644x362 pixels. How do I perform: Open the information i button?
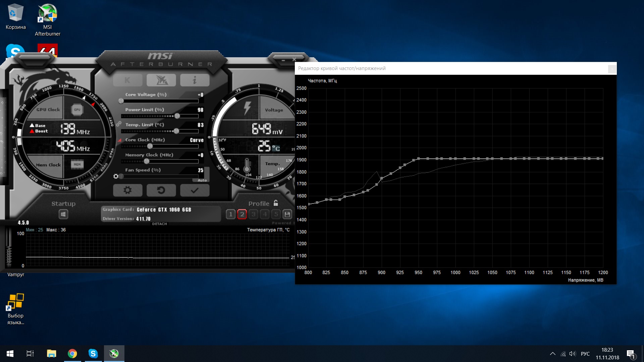[195, 80]
